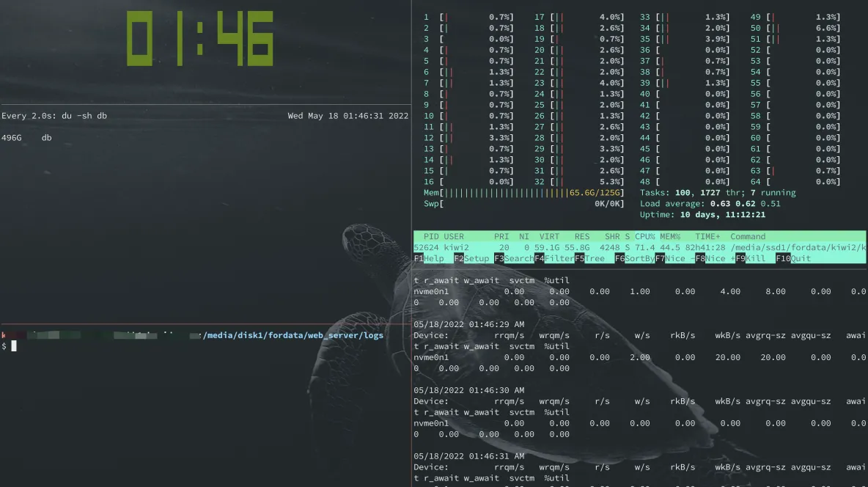This screenshot has height=487, width=868.
Task: Click the 44.5 MEM% value for kiwi2
Action: click(x=670, y=248)
